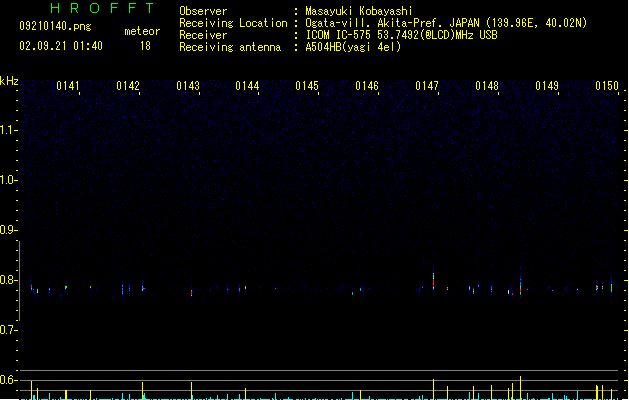Image resolution: width=629 pixels, height=400 pixels.
Task: Click the 0141 time marker
Action: [68, 86]
